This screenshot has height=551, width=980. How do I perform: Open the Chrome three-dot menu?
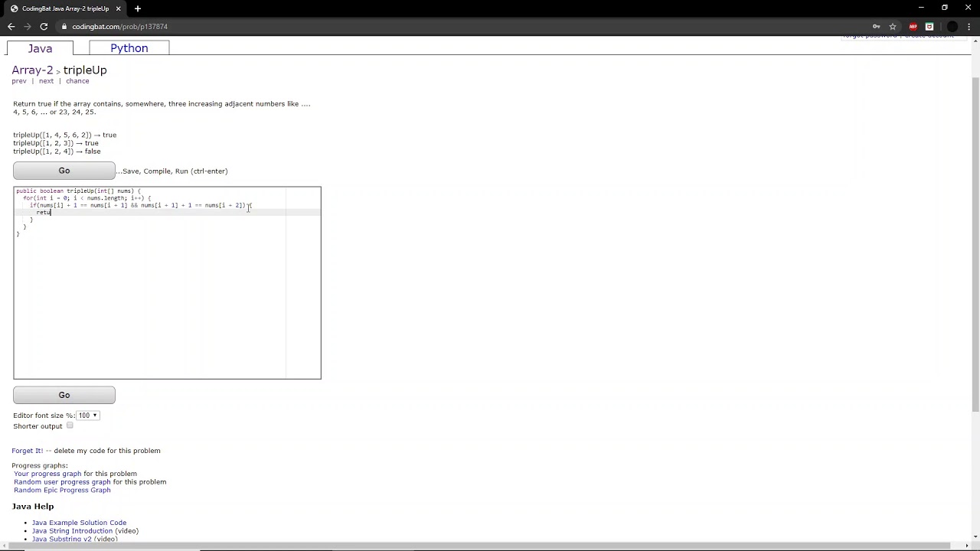pyautogui.click(x=969, y=27)
